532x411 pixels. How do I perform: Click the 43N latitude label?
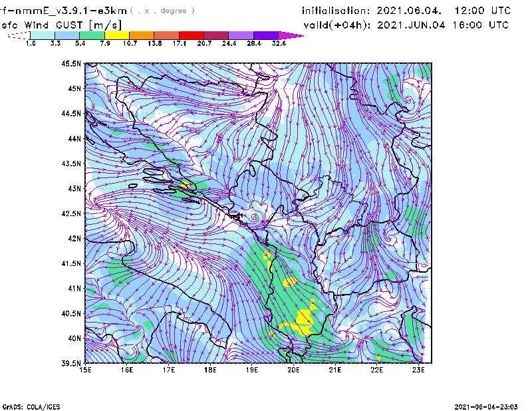point(74,188)
